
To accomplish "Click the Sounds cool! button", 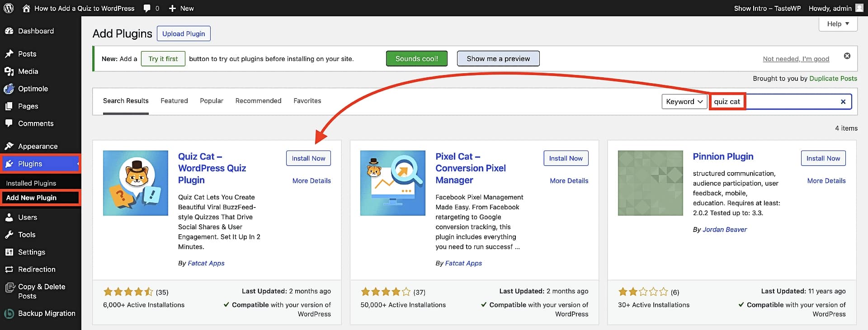I will [417, 58].
